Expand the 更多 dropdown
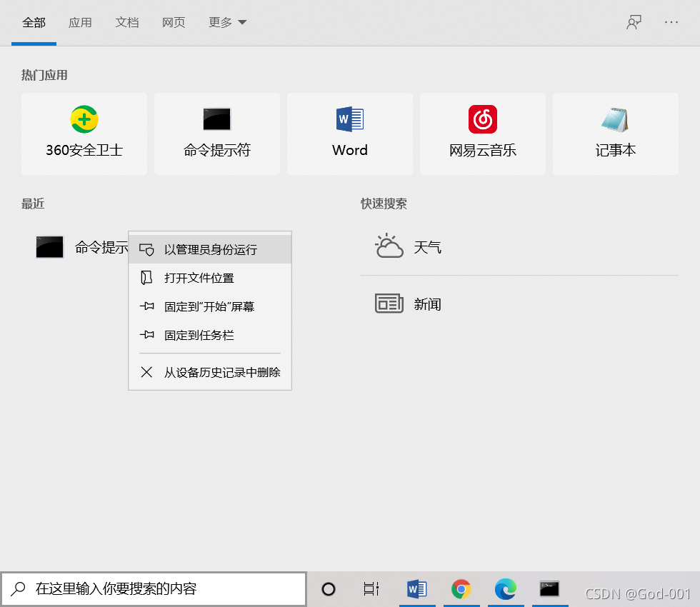This screenshot has height=607, width=700. tap(227, 22)
